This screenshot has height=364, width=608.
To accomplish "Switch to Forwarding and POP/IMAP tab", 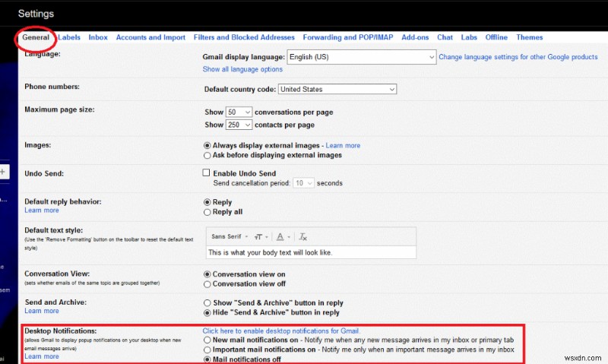I will pos(348,37).
